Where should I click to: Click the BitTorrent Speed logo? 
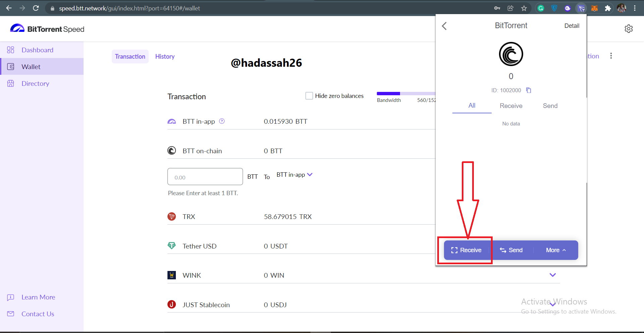pos(47,29)
